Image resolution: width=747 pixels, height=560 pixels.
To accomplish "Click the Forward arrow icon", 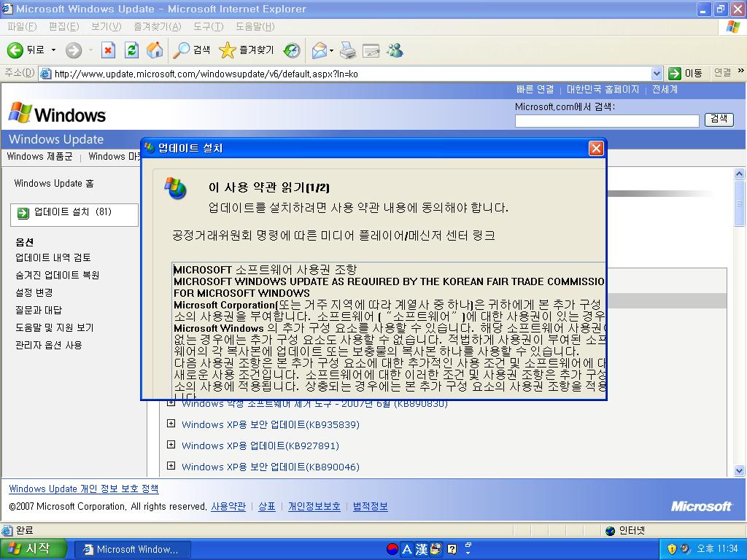I will tap(74, 50).
